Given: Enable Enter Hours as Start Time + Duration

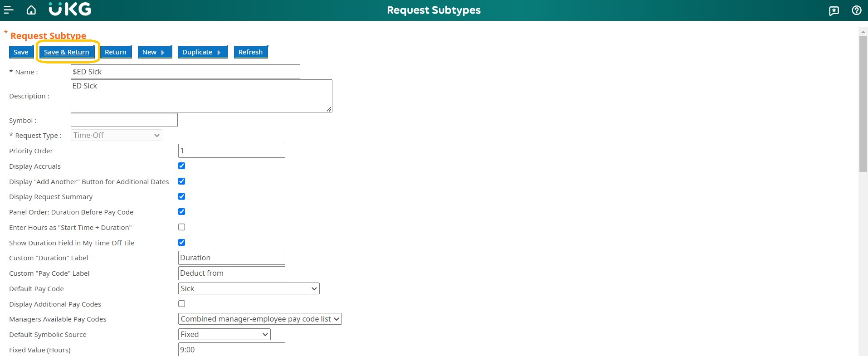Looking at the screenshot, I should tap(182, 227).
